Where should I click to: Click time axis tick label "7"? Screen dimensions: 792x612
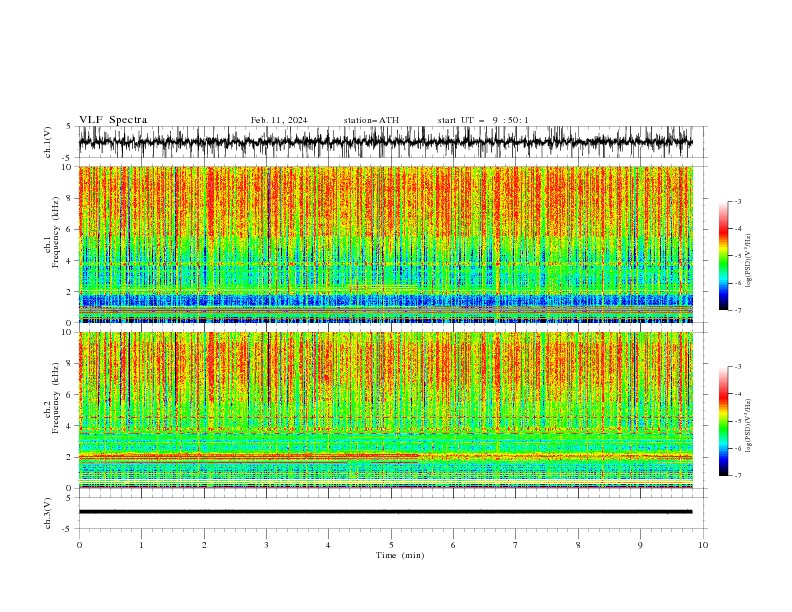[516, 545]
